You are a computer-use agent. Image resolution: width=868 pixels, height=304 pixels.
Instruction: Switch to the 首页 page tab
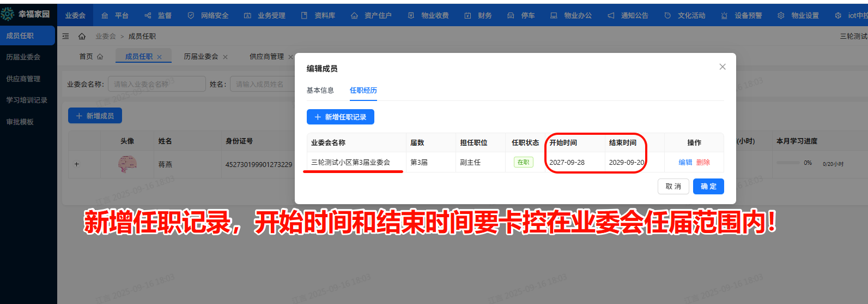tap(91, 56)
